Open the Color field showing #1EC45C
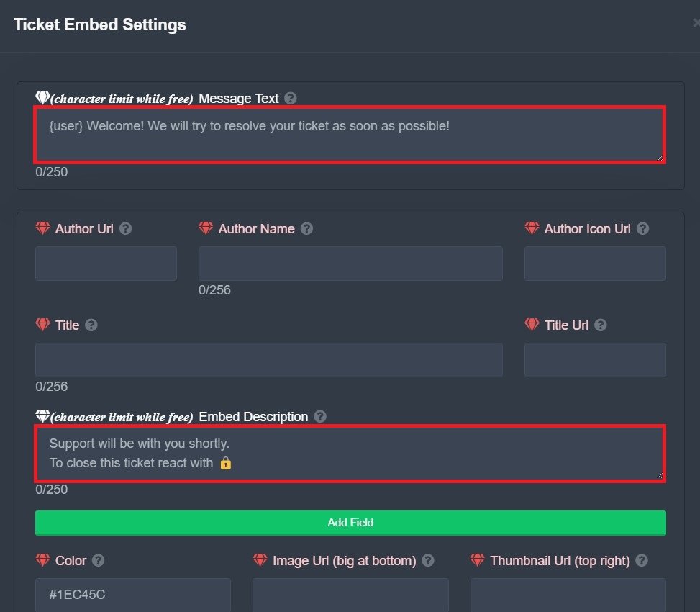Image resolution: width=700 pixels, height=612 pixels. pyautogui.click(x=132, y=595)
